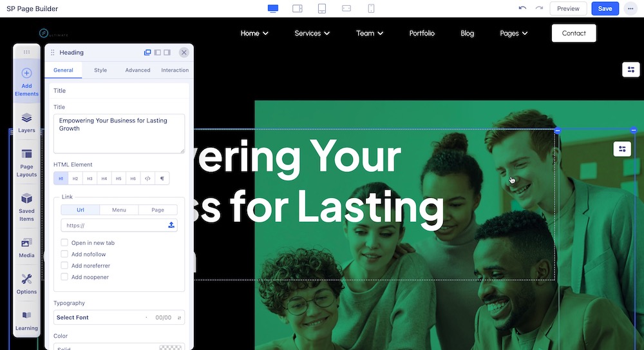This screenshot has width=644, height=350.
Task: Open Saved Items library
Action: (x=26, y=206)
